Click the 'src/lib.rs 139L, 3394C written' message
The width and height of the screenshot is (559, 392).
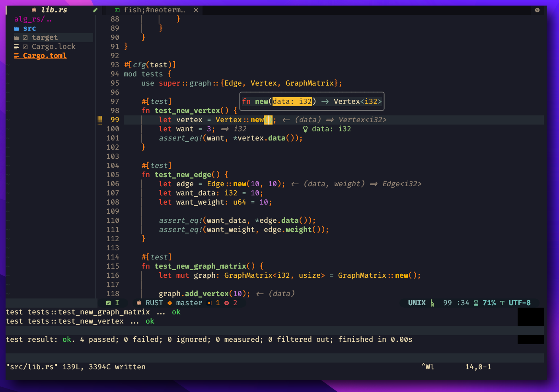(76, 367)
